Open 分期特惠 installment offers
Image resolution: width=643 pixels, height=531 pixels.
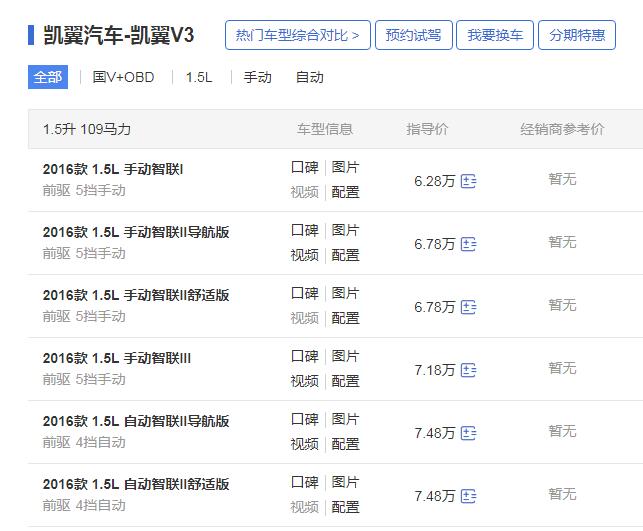tap(577, 35)
